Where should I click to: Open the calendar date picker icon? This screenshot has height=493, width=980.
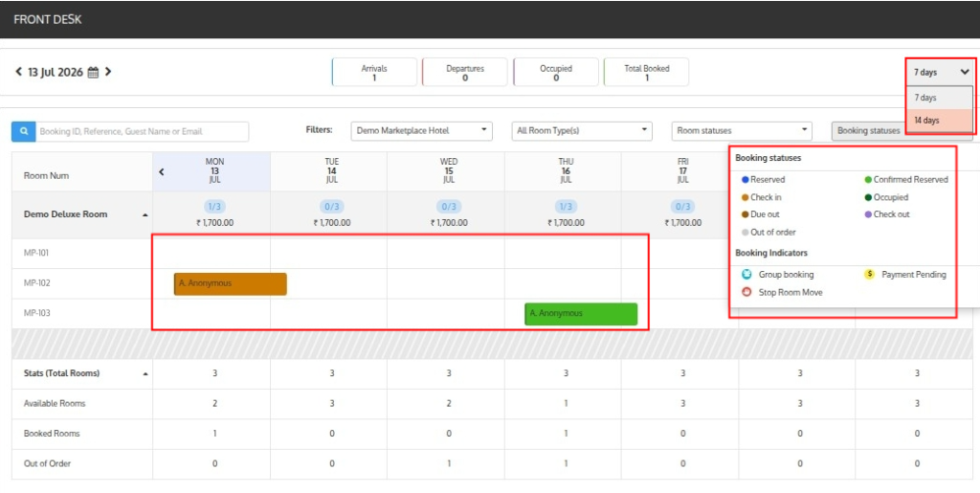93,72
